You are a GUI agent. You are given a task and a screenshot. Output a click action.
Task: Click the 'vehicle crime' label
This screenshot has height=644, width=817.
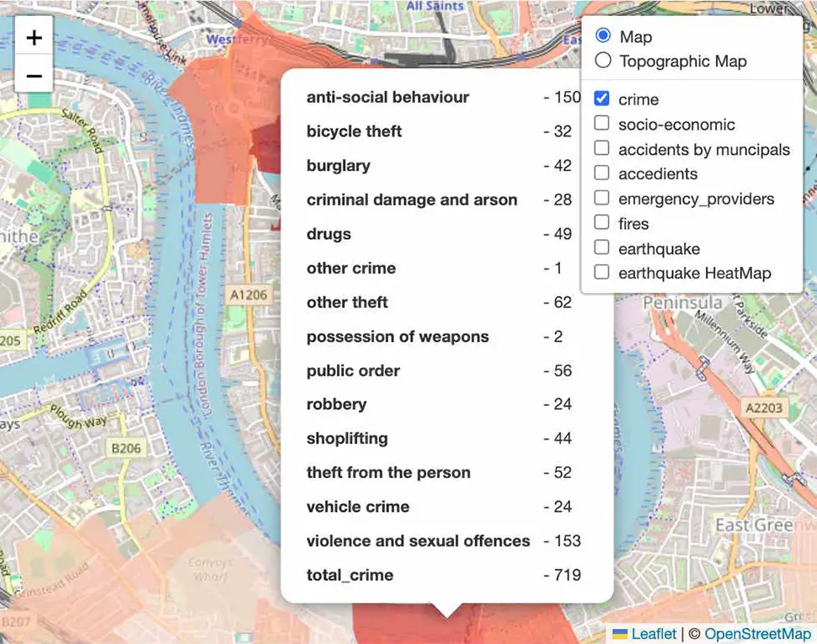[358, 507]
